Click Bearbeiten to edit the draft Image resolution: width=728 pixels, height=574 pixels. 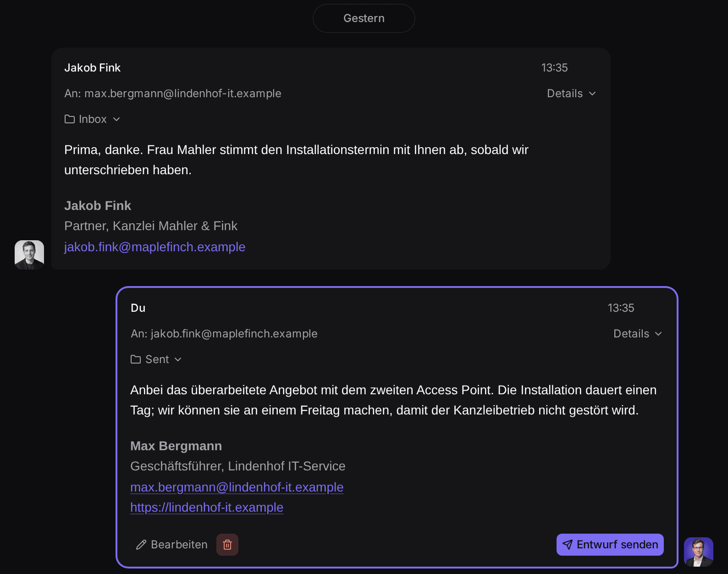[x=172, y=545]
